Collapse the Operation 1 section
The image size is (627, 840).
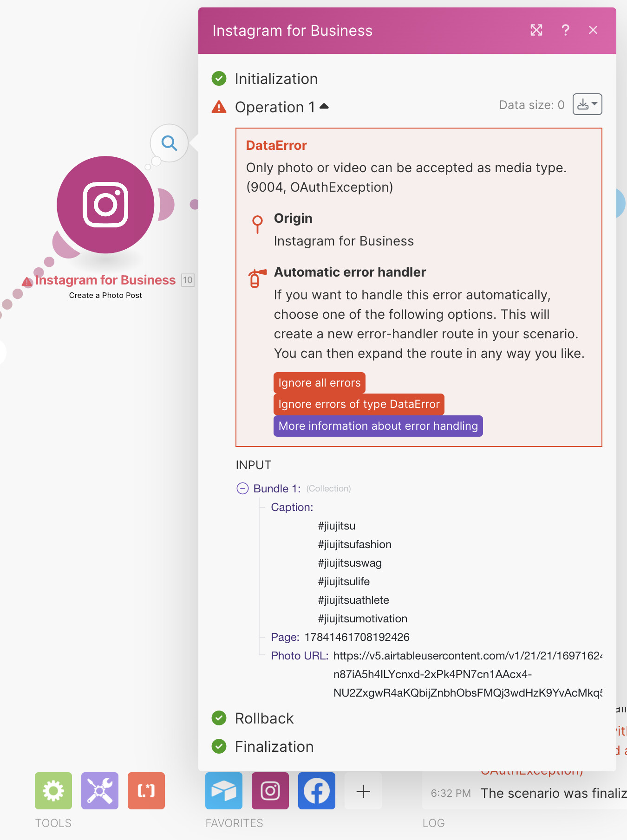click(x=324, y=106)
